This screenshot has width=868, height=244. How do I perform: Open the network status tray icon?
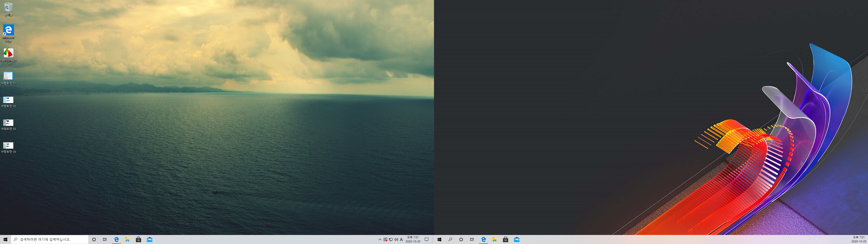click(x=391, y=240)
